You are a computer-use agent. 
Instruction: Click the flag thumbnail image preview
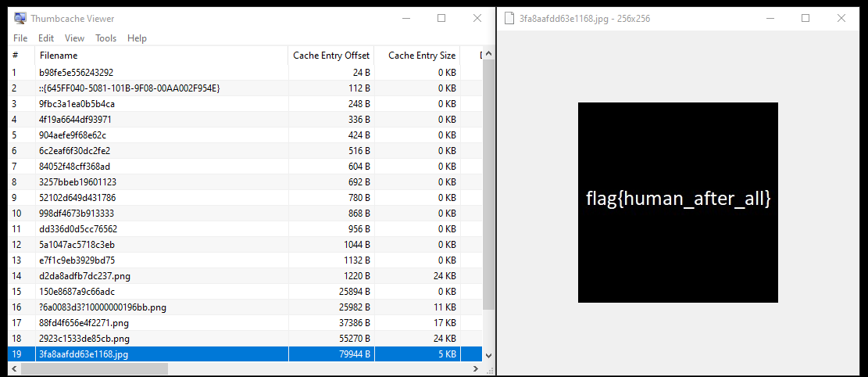tap(677, 203)
